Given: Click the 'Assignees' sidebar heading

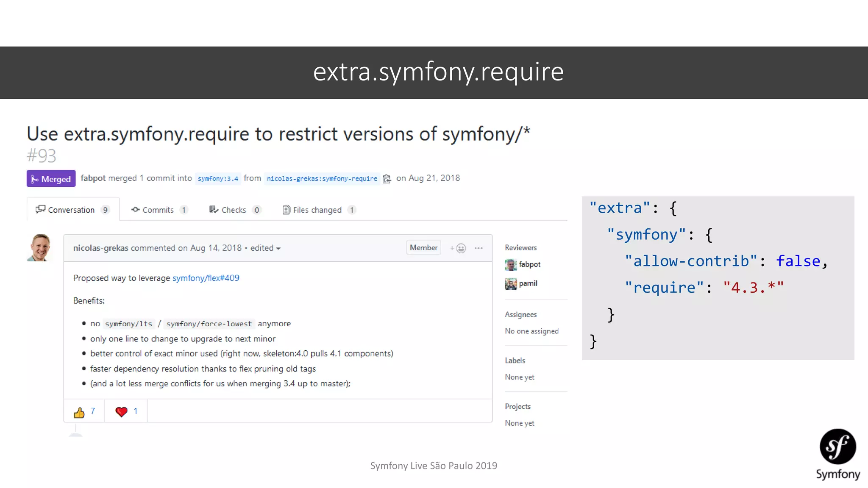Looking at the screenshot, I should [x=520, y=314].
